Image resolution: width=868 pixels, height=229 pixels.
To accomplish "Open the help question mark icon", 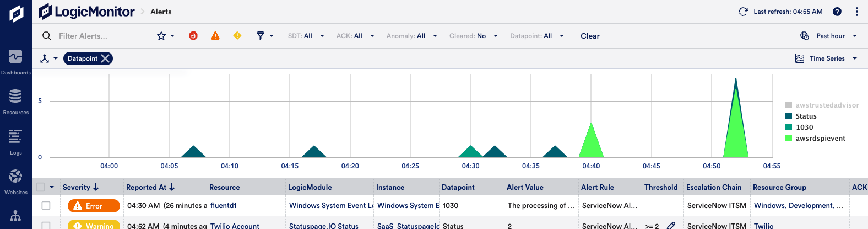I will [837, 12].
